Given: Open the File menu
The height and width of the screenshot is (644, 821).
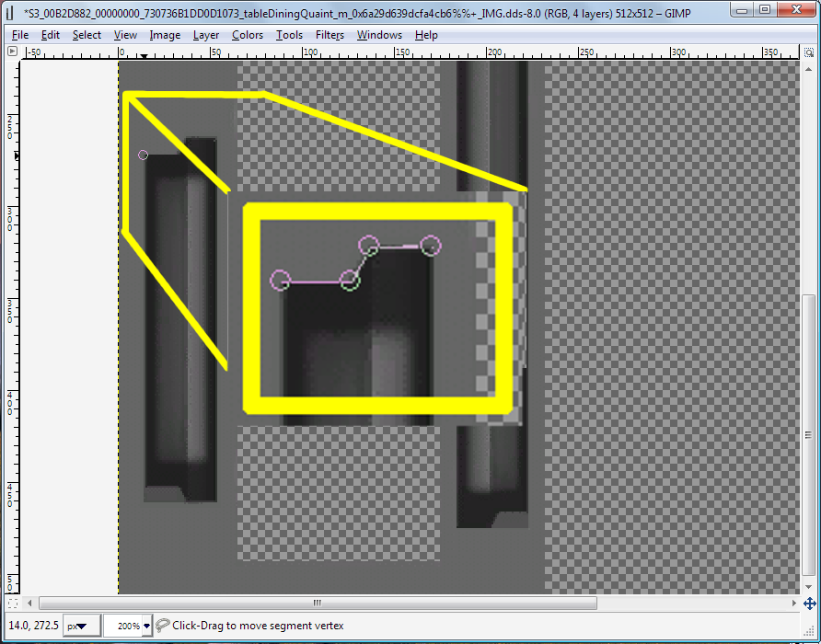Looking at the screenshot, I should 20,35.
